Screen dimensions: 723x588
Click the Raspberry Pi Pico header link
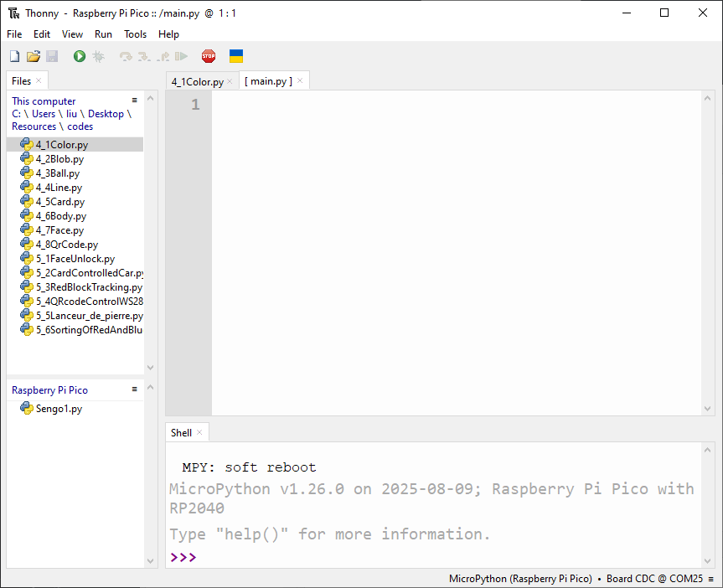pyautogui.click(x=49, y=390)
